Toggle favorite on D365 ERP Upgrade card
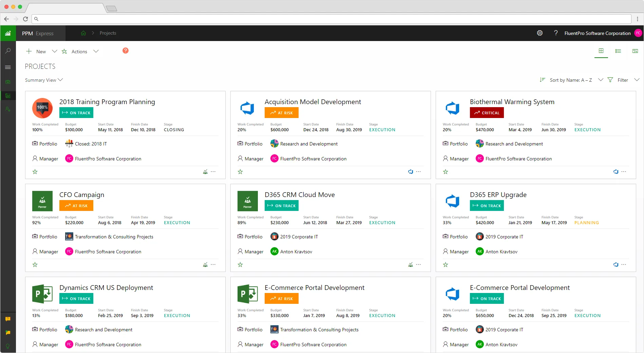 click(445, 264)
